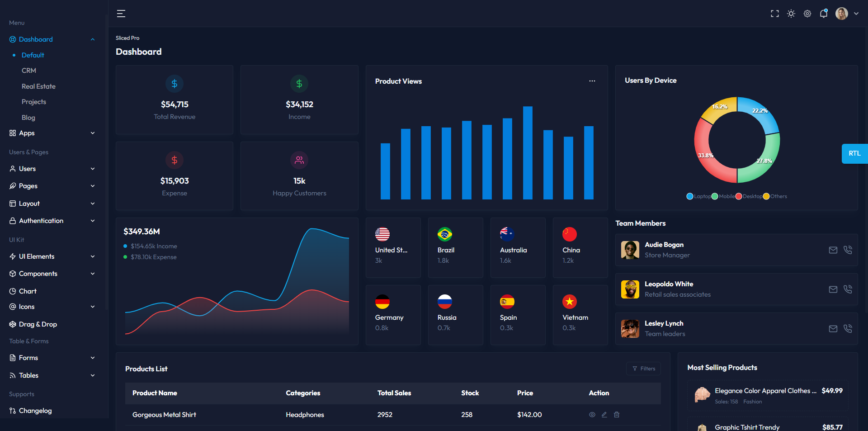View Gorgeous Metal Shirt using eye icon
The image size is (868, 431).
point(592,415)
